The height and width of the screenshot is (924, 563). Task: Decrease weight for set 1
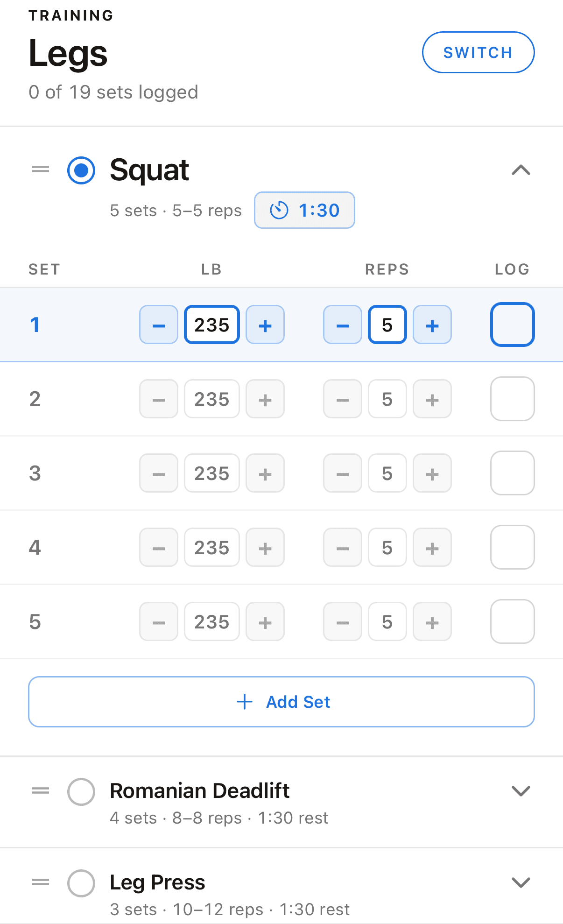pyautogui.click(x=159, y=324)
